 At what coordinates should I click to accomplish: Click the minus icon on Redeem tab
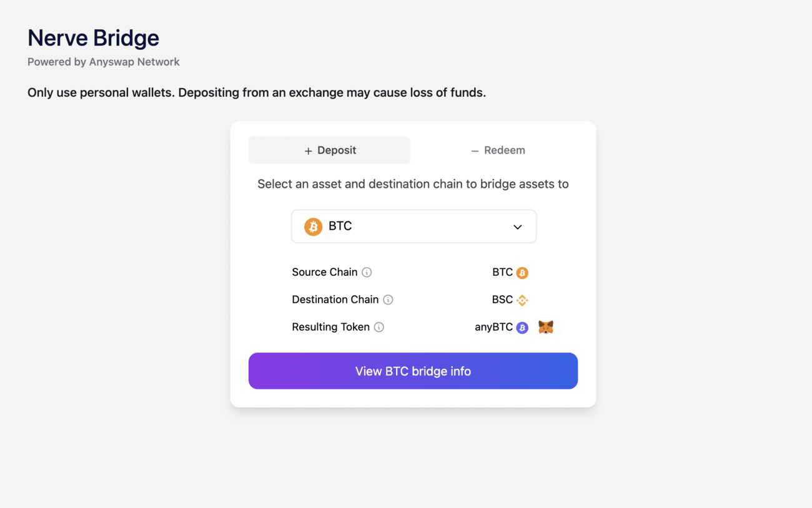pyautogui.click(x=475, y=151)
